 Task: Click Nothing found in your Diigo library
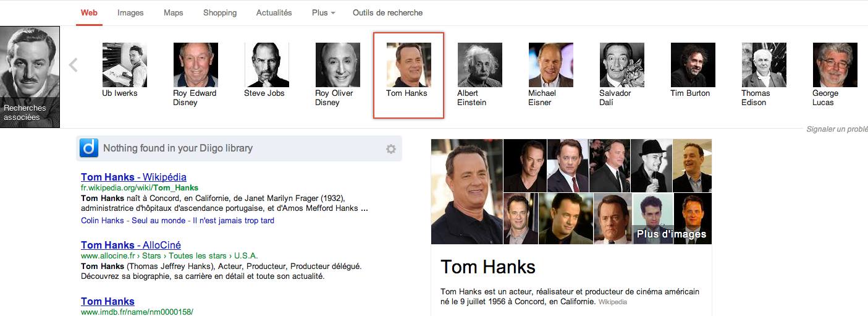tap(178, 148)
